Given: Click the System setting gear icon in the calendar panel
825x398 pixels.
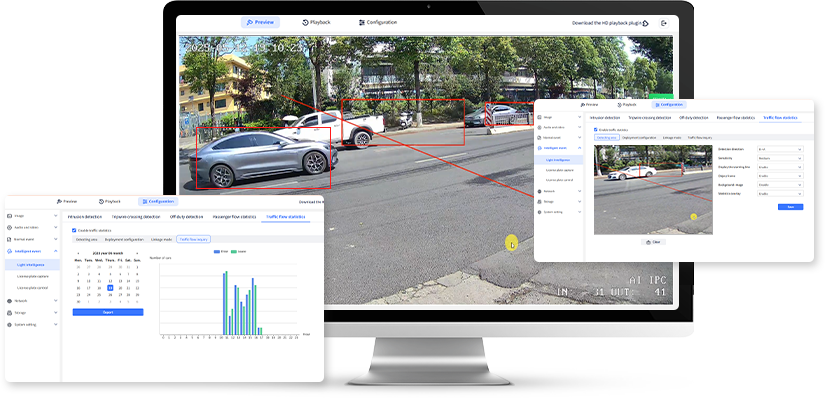Looking at the screenshot, I should click(x=9, y=325).
